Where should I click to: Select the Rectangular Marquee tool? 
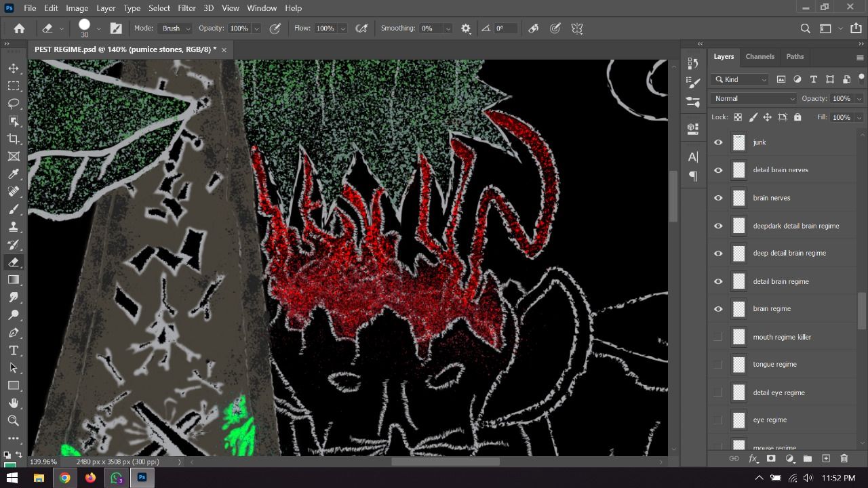[14, 86]
